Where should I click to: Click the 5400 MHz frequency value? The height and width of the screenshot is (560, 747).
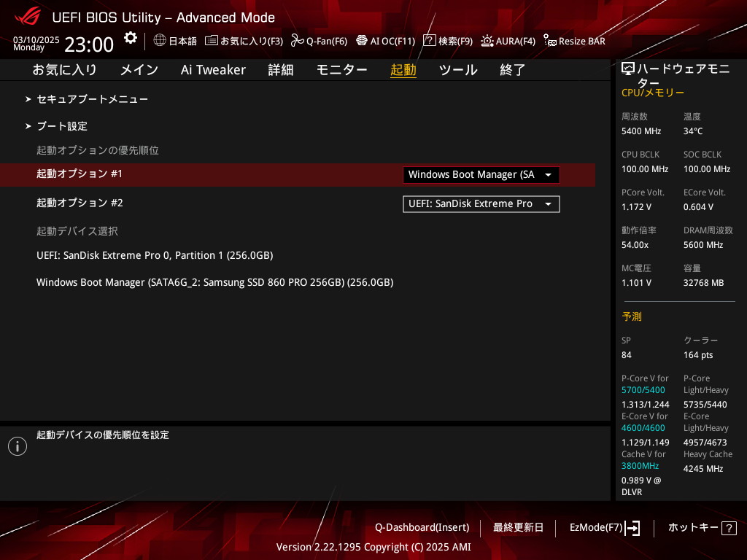(x=641, y=131)
